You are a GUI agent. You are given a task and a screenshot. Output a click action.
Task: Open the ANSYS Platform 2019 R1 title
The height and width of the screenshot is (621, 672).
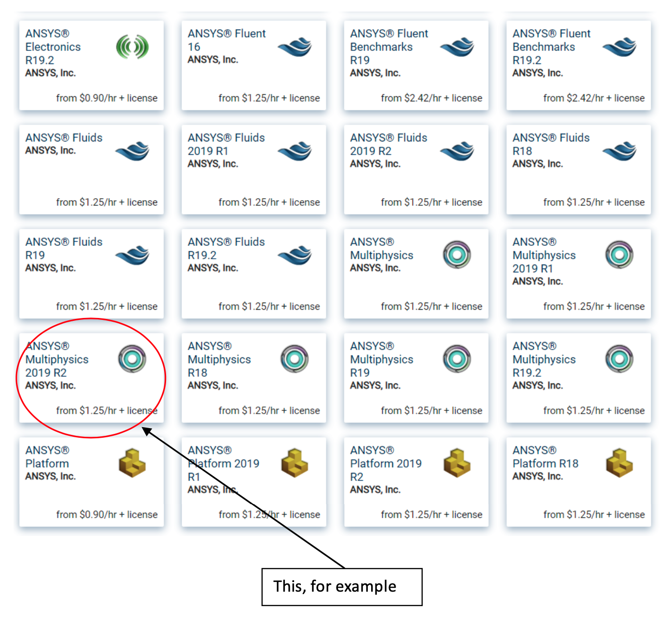223,463
